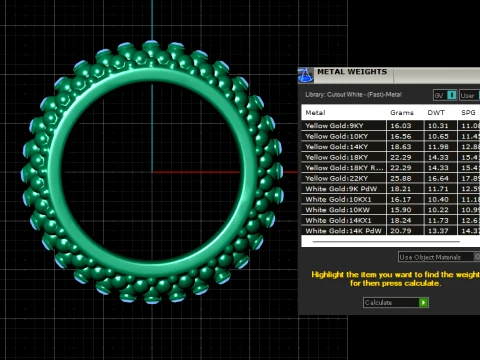Image resolution: width=480 pixels, height=360 pixels.
Task: Select the White Gold:10KX1 row
Action: (390, 199)
